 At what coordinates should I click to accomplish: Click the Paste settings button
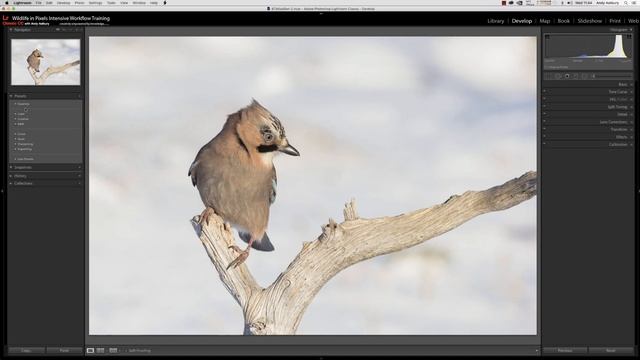tap(64, 350)
